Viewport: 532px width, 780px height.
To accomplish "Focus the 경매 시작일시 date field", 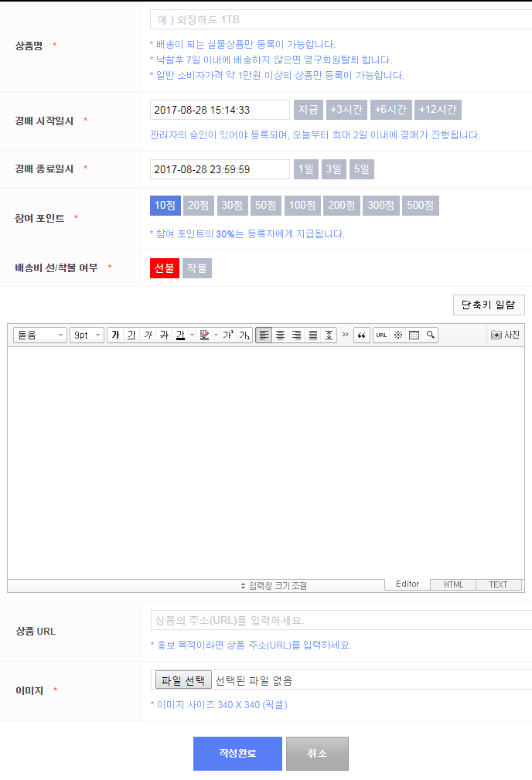I will coord(220,110).
